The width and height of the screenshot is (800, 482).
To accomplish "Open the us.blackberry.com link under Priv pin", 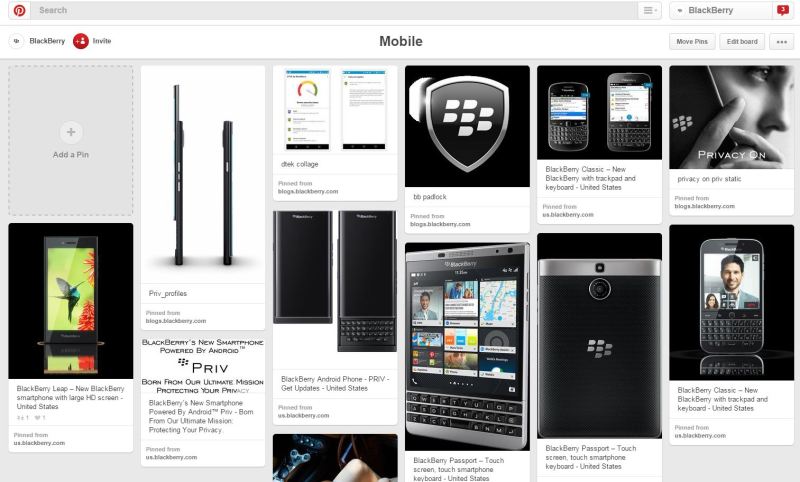I will click(x=171, y=458).
